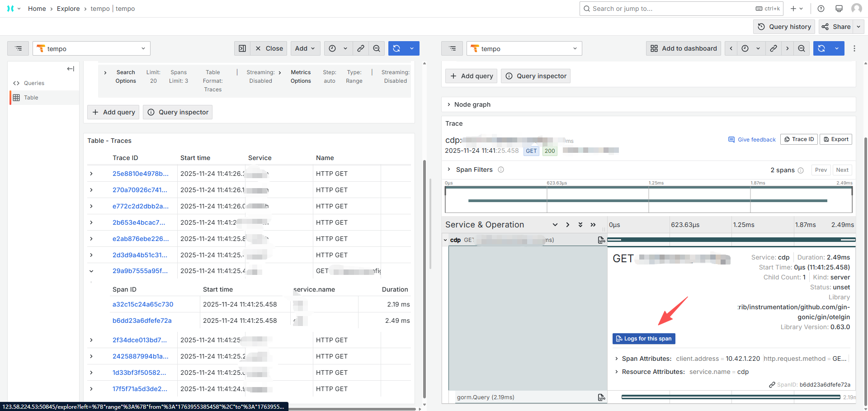Collapse the Queries sidebar arrow

coord(71,69)
